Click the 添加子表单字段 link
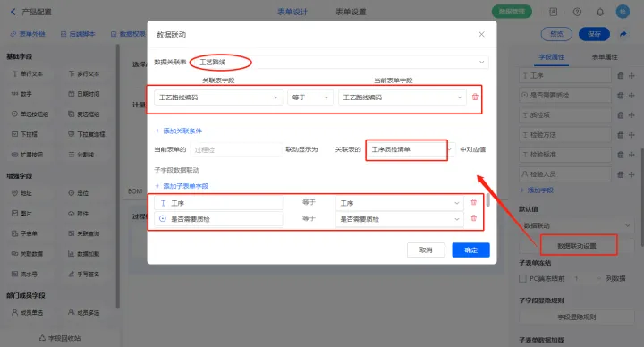The height and width of the screenshot is (347, 644). (182, 186)
